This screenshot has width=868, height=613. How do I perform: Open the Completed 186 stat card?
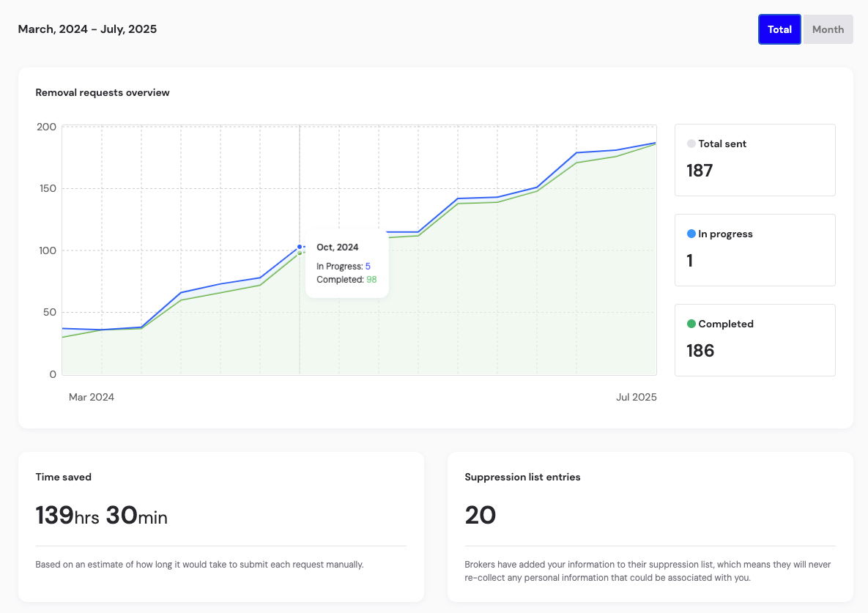[754, 340]
